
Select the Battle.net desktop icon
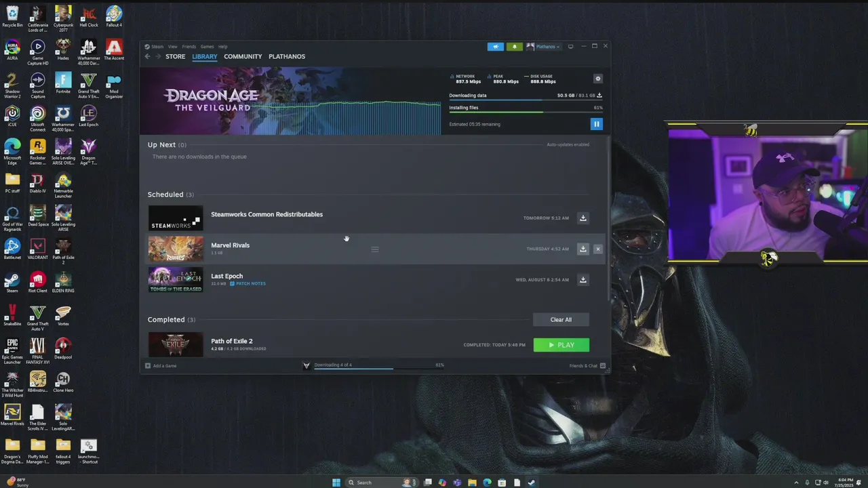pyautogui.click(x=12, y=249)
